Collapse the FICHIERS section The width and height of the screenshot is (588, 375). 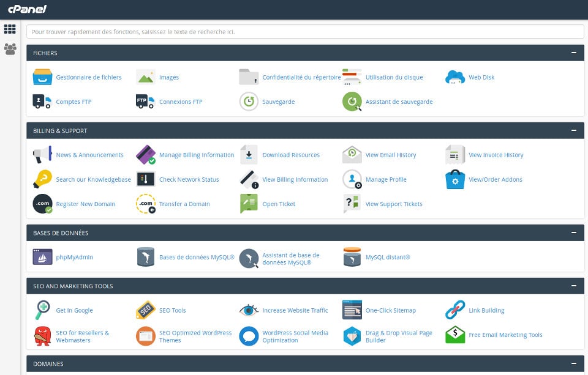coord(573,53)
